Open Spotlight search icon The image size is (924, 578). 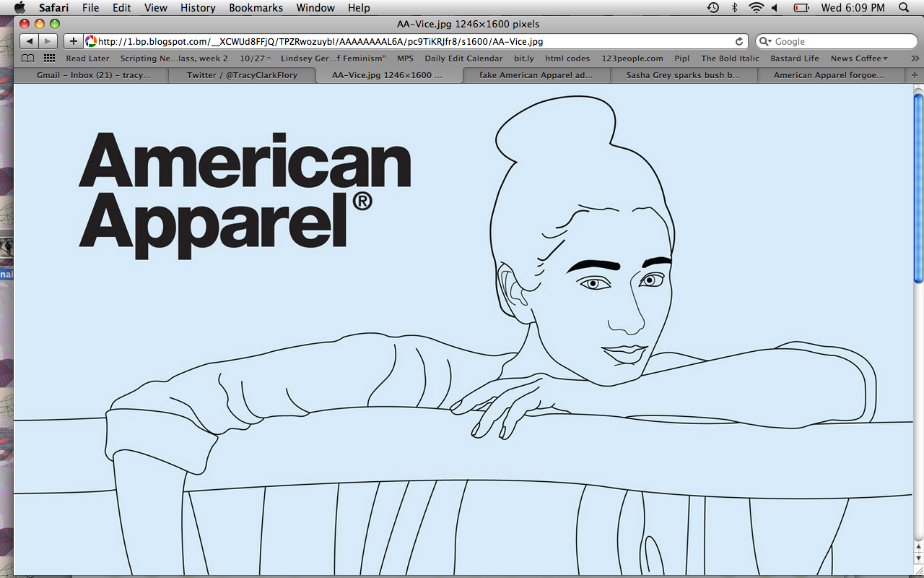tap(904, 7)
